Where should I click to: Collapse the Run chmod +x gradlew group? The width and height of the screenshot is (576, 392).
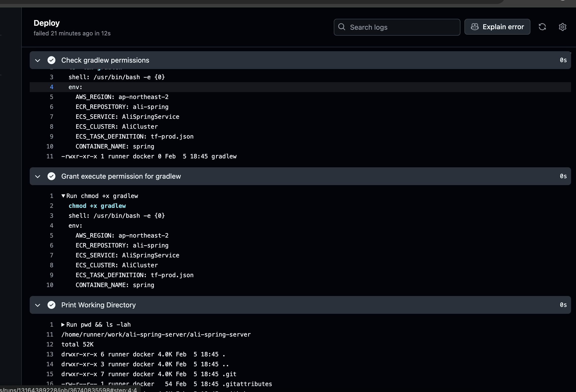coord(63,196)
